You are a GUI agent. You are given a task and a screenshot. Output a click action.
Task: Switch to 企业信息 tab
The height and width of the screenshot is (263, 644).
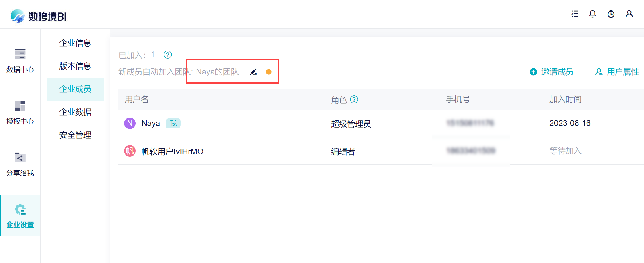coord(75,43)
